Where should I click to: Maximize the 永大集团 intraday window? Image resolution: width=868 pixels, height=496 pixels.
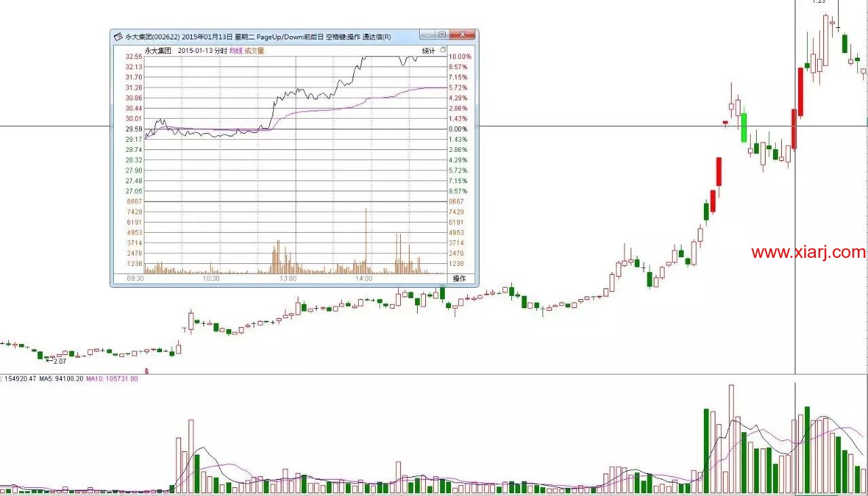point(442,34)
